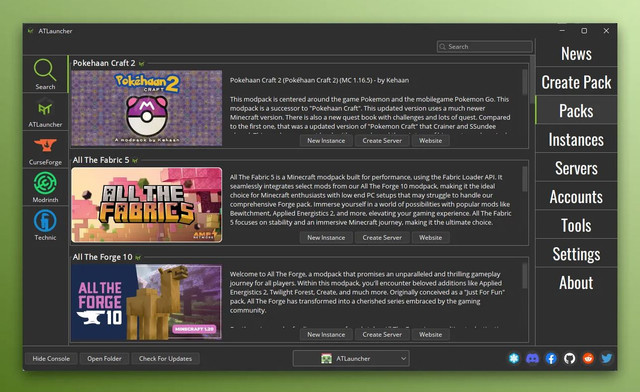The height and width of the screenshot is (392, 640).
Task: Click ATLauncher badge next to All The Fabric 5
Action: point(135,160)
